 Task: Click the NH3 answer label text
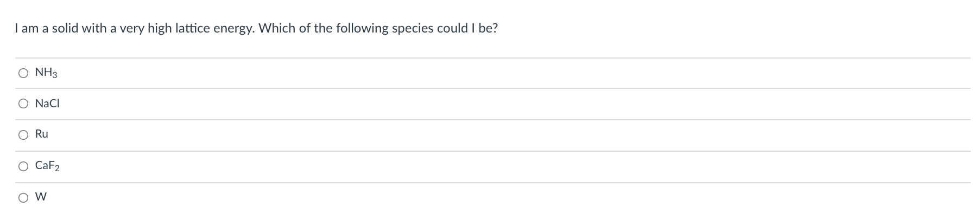[x=46, y=73]
